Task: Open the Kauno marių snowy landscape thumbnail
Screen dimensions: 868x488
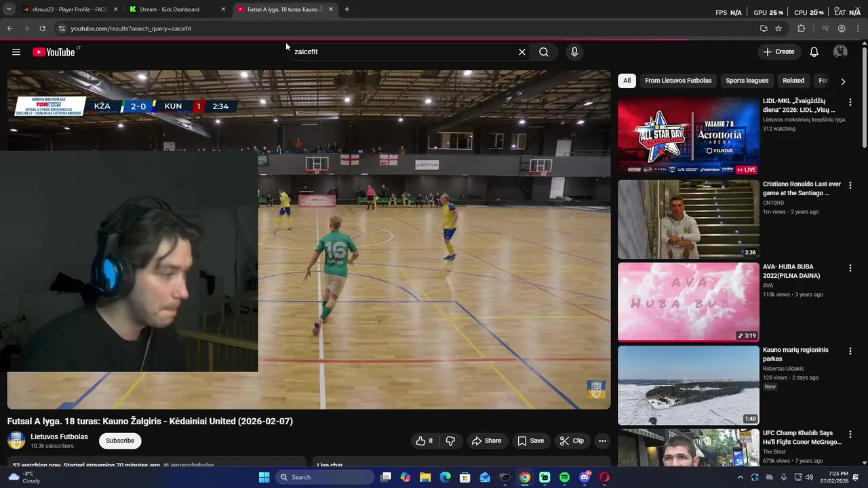Action: 688,385
